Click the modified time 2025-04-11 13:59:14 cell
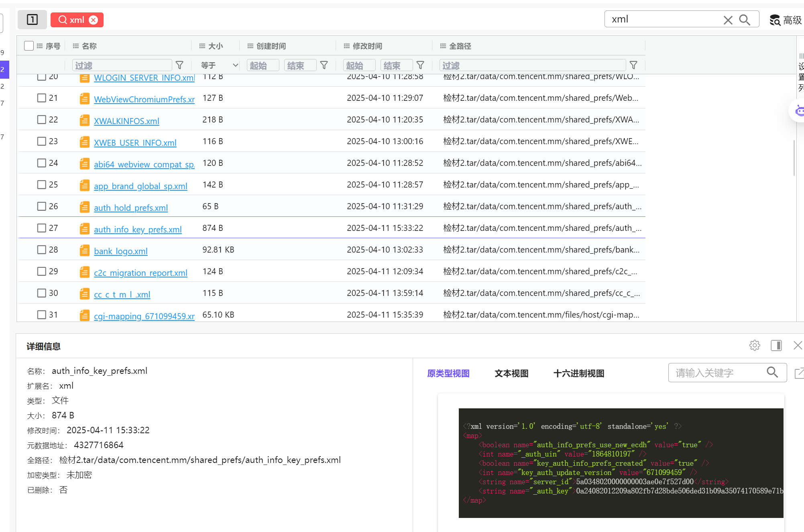This screenshot has height=532, width=804. [385, 293]
